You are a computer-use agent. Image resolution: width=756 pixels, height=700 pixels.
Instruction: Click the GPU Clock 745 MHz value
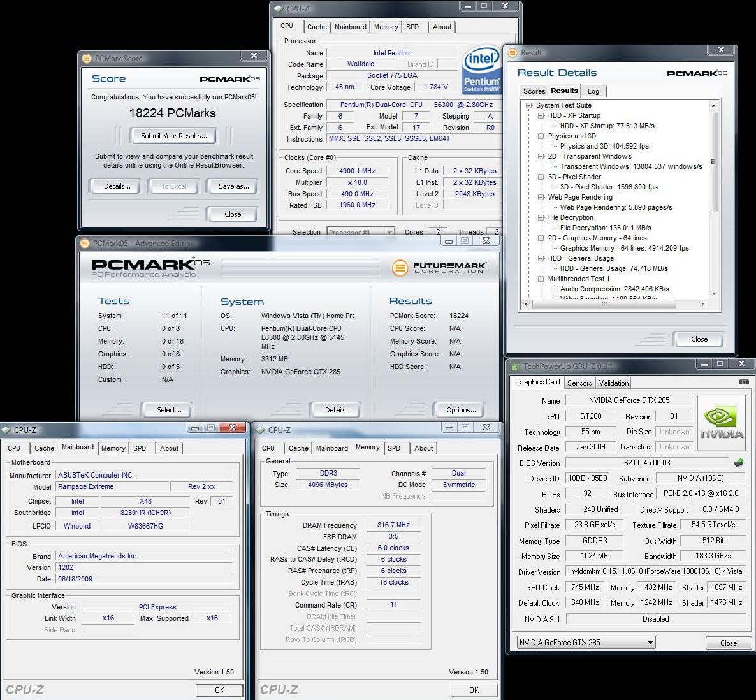click(x=585, y=587)
